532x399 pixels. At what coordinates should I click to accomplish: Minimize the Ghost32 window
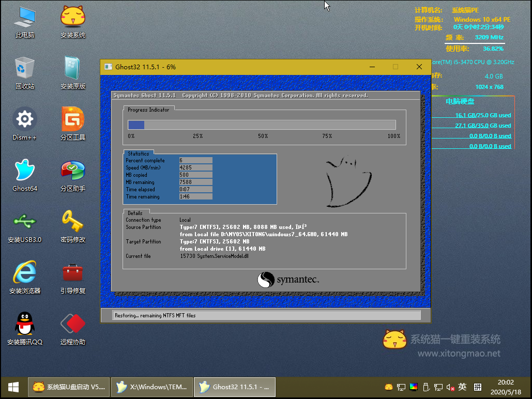pyautogui.click(x=372, y=67)
